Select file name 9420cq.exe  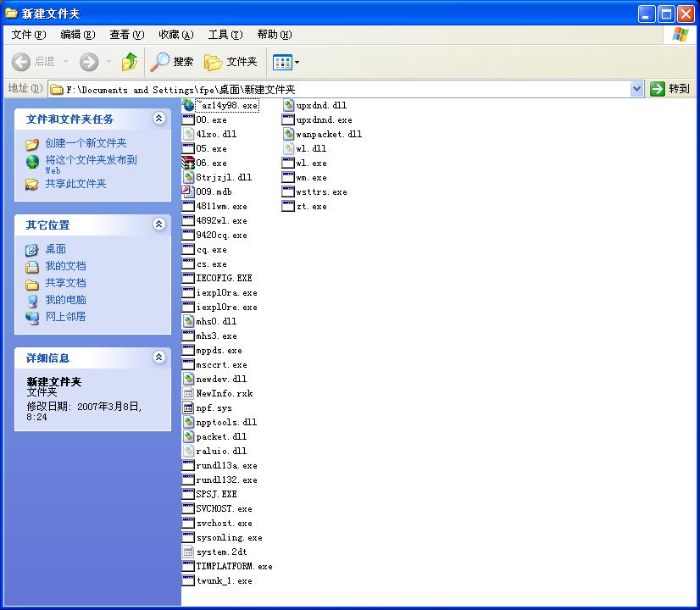coord(222,236)
